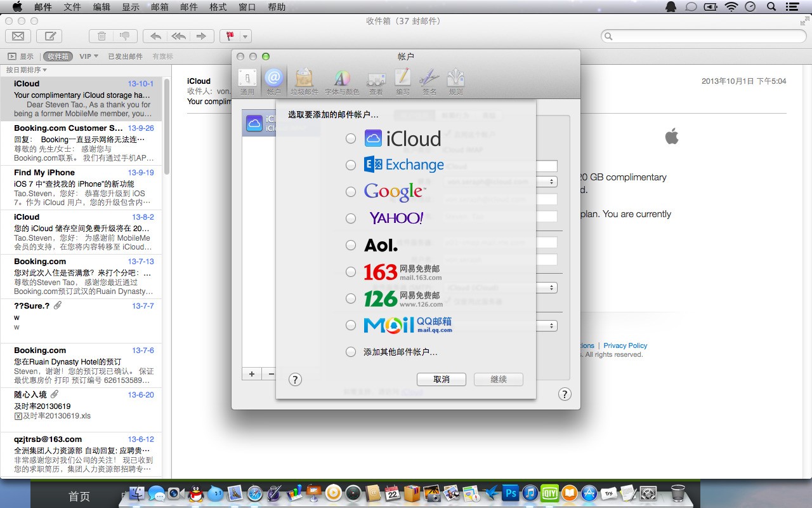The height and width of the screenshot is (508, 812).
Task: Click the help button in account sheet
Action: click(x=295, y=380)
